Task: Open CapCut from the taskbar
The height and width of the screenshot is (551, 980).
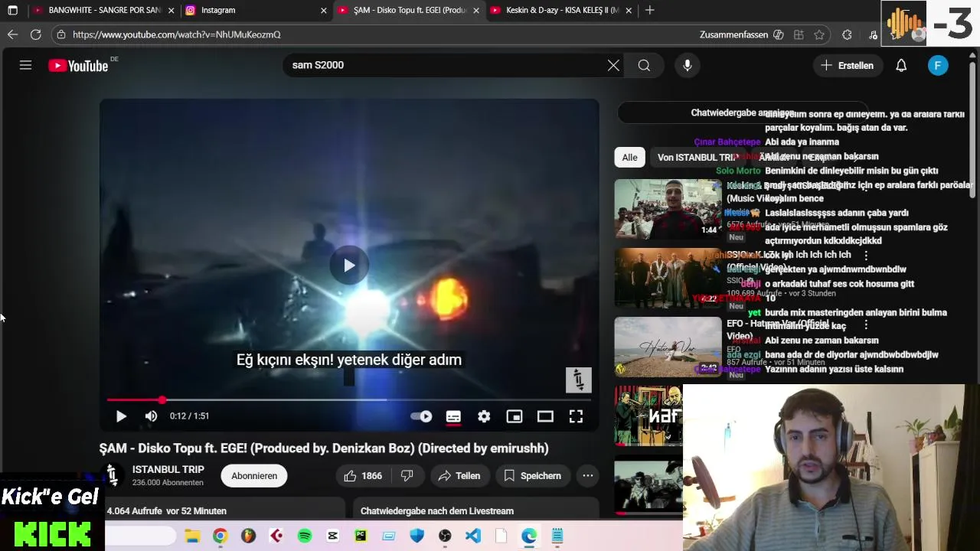Action: (x=332, y=536)
